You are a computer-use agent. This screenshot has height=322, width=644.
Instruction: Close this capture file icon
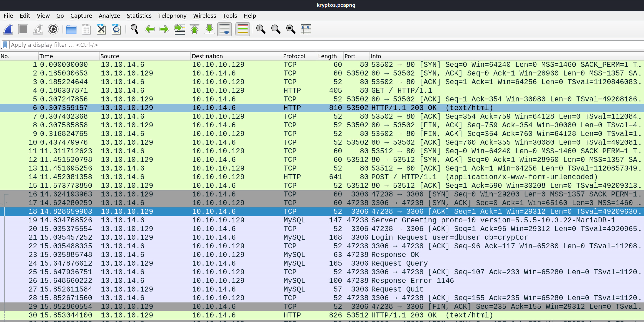[101, 29]
